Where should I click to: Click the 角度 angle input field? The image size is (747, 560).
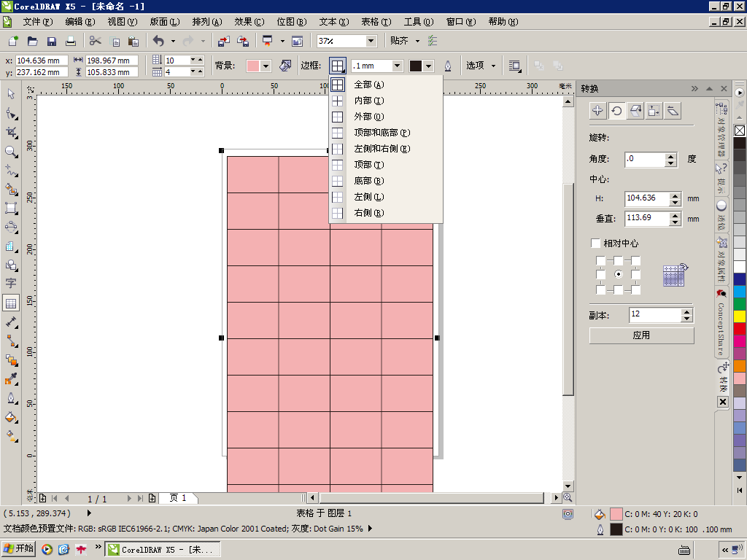point(645,159)
